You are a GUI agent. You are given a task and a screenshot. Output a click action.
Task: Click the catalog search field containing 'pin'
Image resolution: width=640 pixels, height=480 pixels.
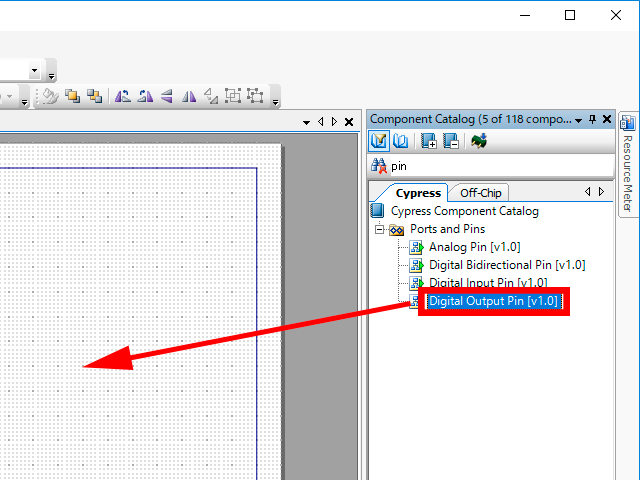coord(502,166)
